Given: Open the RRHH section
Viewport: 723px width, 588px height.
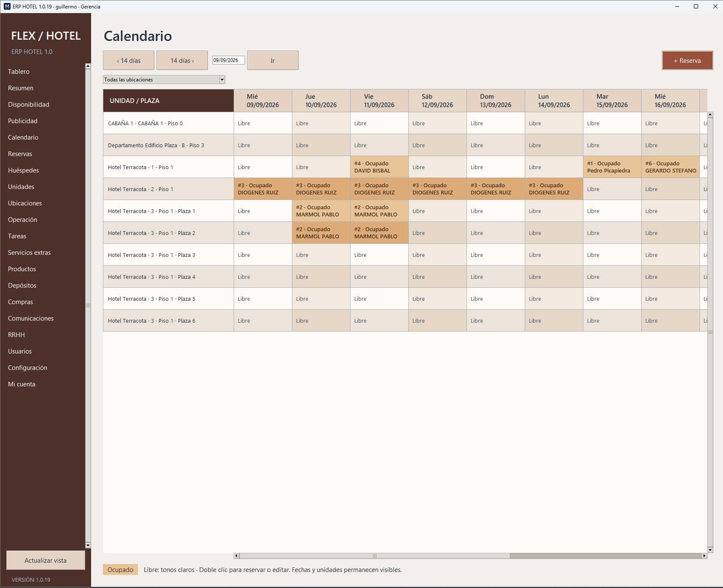Looking at the screenshot, I should 16,335.
